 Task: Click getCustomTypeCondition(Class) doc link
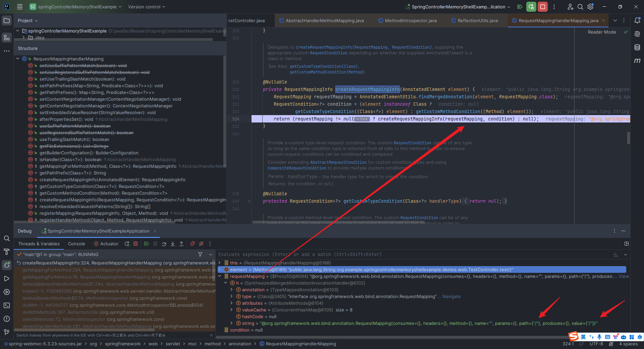[324, 66]
